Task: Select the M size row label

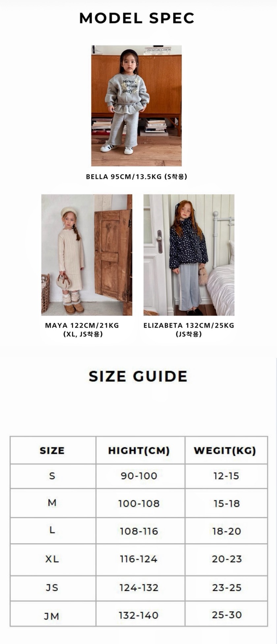Action: point(53,503)
